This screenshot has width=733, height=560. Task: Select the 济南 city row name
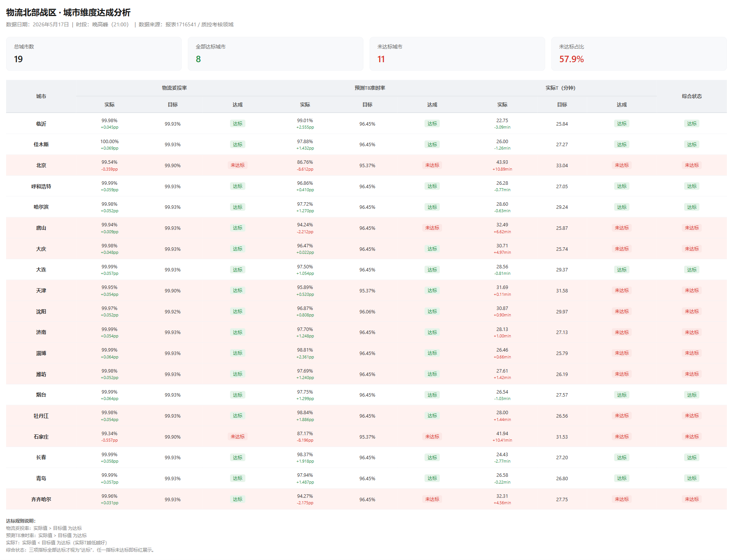[x=41, y=332]
